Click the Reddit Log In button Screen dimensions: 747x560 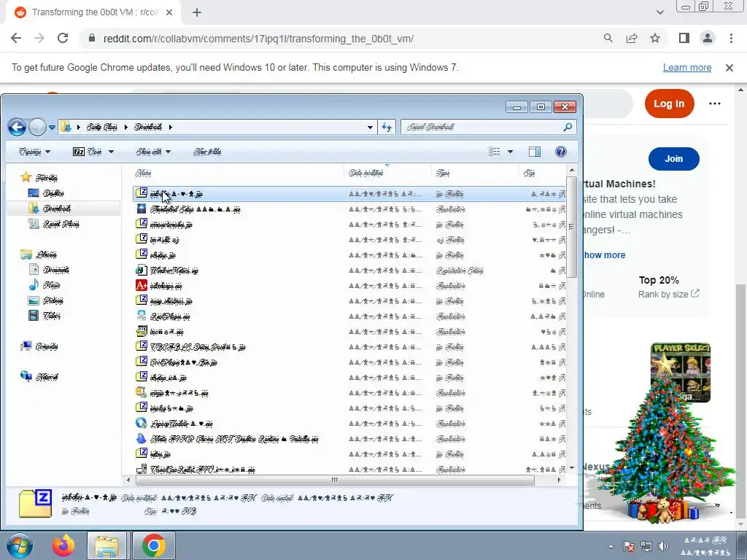click(x=669, y=104)
